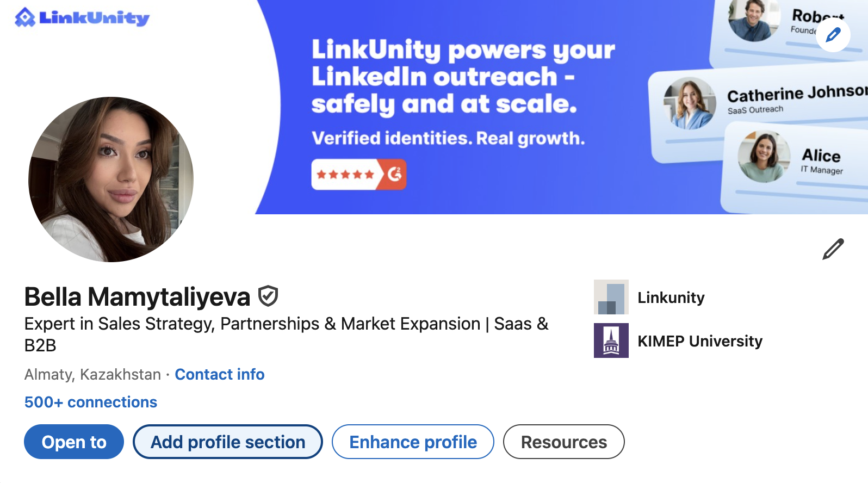Click the G2 five-star rating badge
This screenshot has height=483, width=868.
click(x=358, y=175)
